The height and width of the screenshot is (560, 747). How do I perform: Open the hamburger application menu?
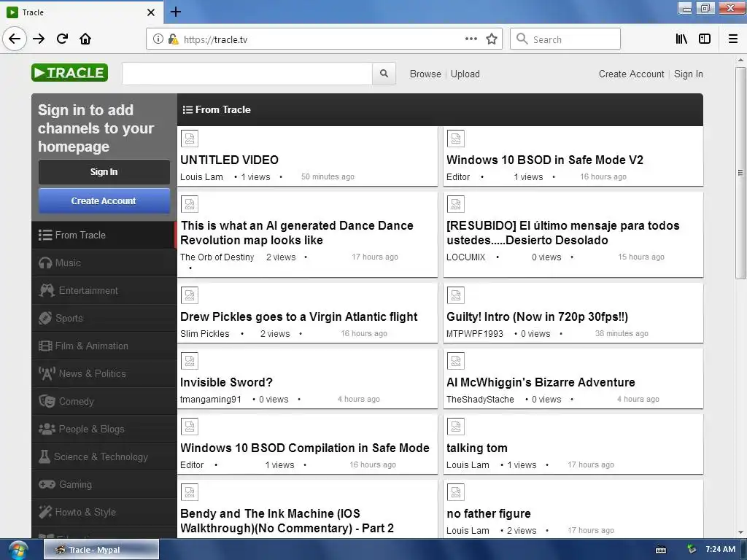point(733,39)
